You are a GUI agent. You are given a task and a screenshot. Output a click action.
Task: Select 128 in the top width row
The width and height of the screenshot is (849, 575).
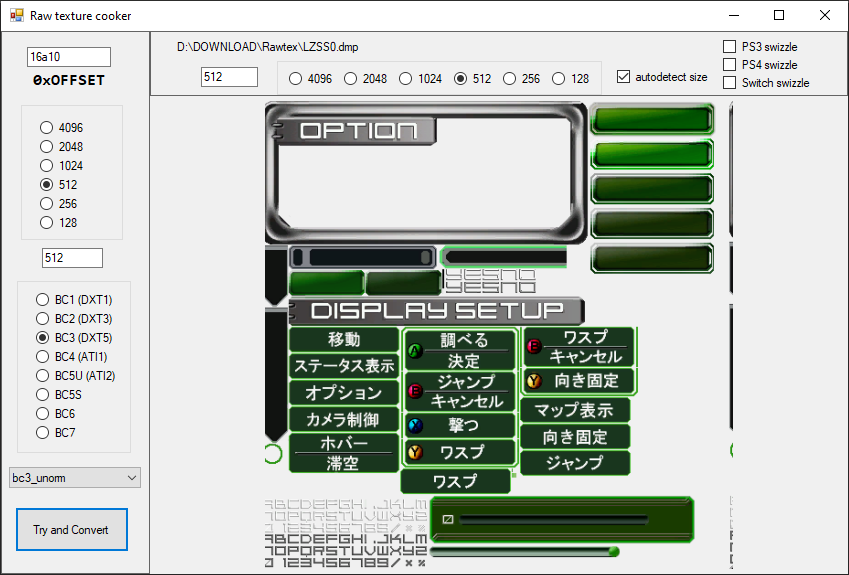click(x=558, y=79)
